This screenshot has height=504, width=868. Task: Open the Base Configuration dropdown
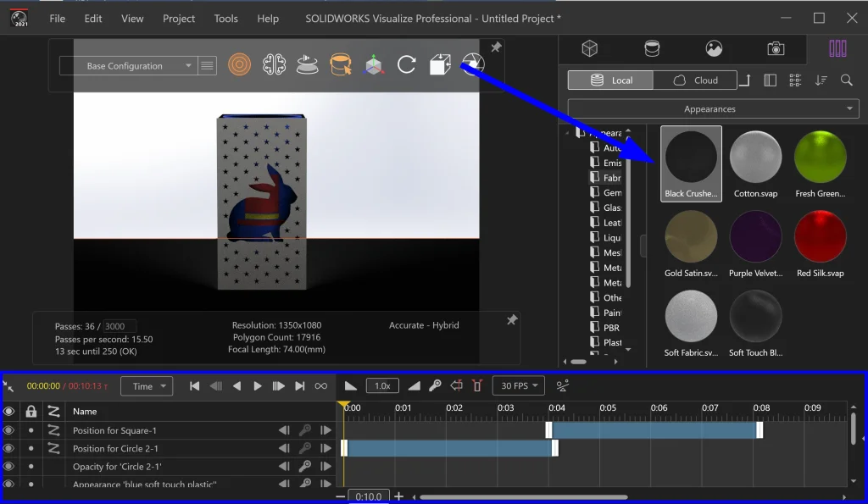click(127, 65)
